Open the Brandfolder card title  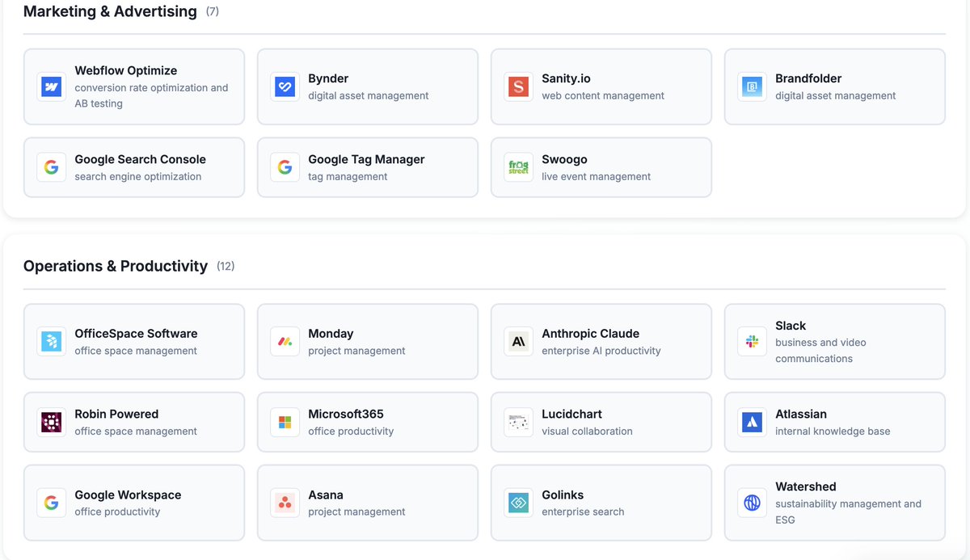pyautogui.click(x=808, y=78)
